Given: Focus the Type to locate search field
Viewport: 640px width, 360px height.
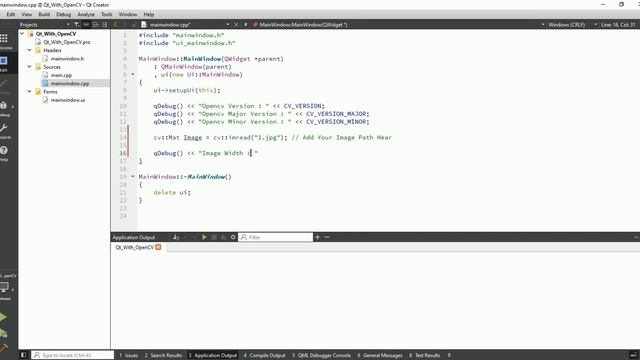Looking at the screenshot, I should [x=73, y=355].
